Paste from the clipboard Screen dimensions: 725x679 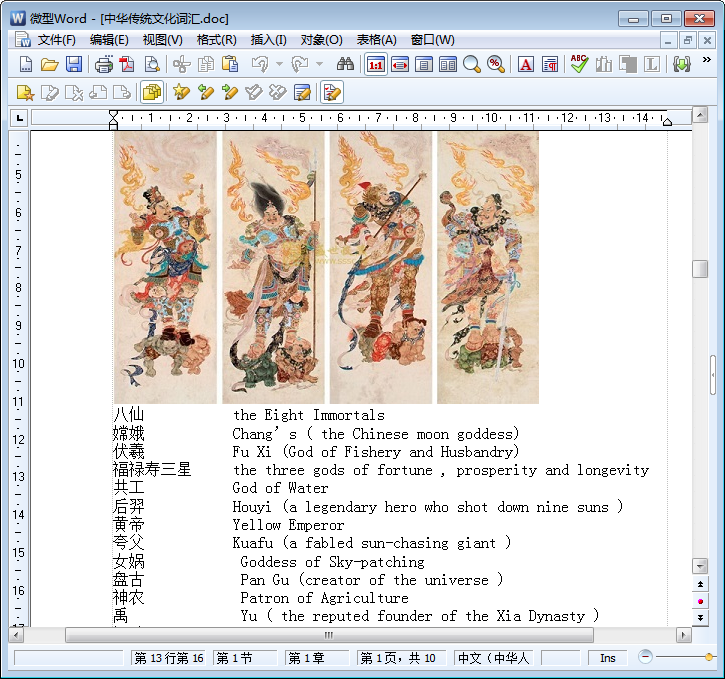point(230,64)
